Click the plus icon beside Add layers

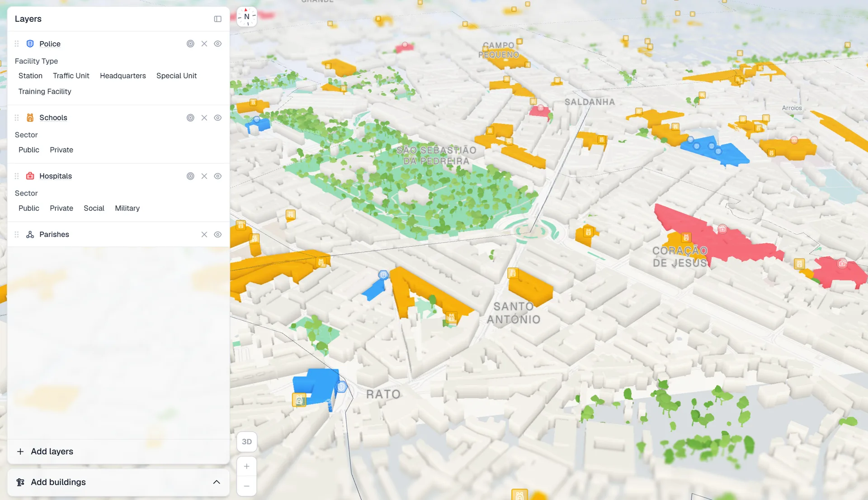coord(20,452)
